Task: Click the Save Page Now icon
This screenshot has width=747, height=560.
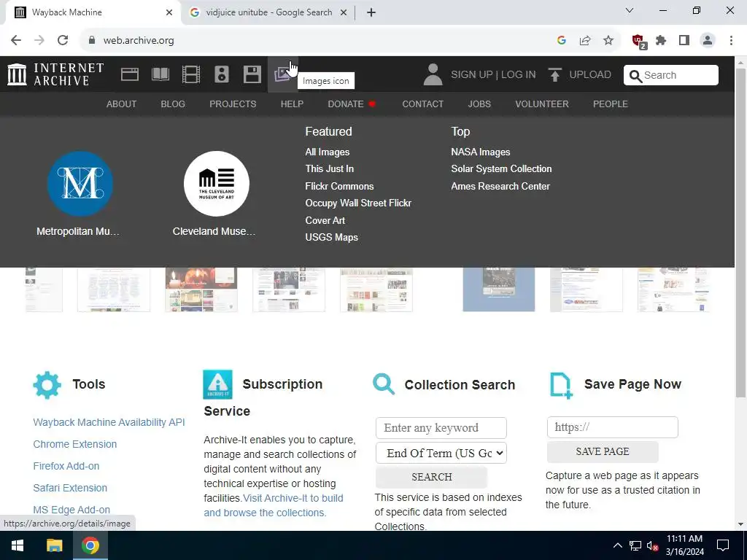Action: click(x=561, y=385)
